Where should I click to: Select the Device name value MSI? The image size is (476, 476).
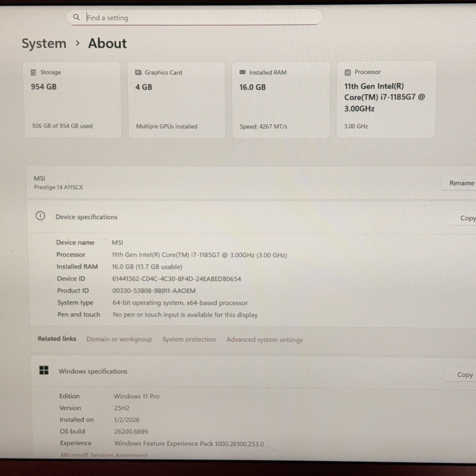(117, 242)
